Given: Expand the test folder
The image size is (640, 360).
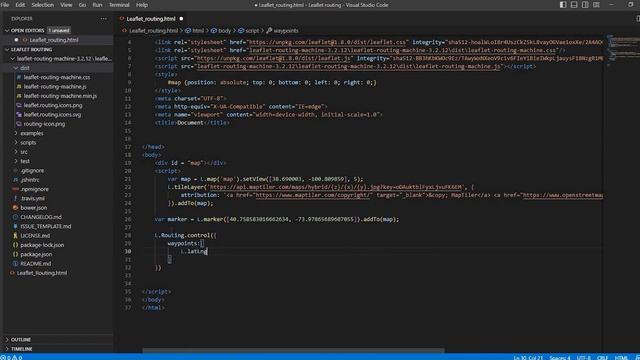Looking at the screenshot, I should [16, 161].
